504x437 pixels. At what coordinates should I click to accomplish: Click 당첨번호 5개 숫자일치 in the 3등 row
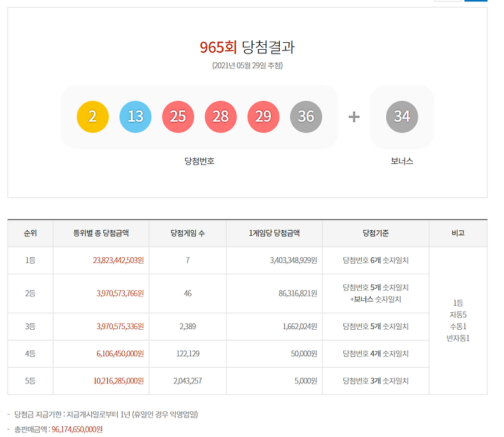(375, 327)
